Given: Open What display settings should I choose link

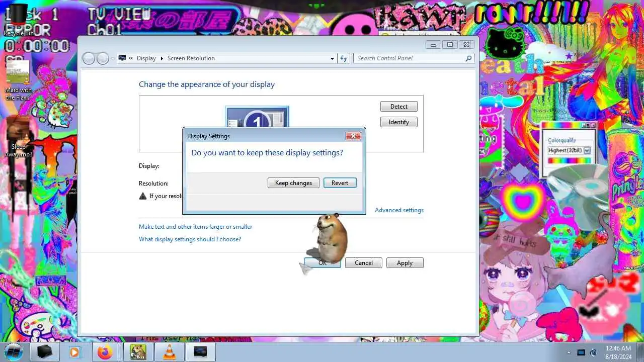Looking at the screenshot, I should point(190,239).
